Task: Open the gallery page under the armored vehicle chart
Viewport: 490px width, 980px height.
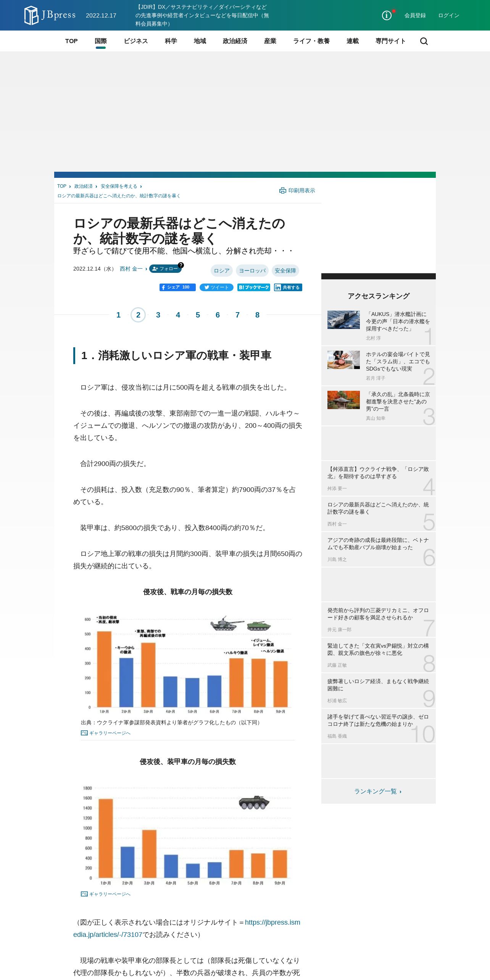Action: tap(106, 894)
